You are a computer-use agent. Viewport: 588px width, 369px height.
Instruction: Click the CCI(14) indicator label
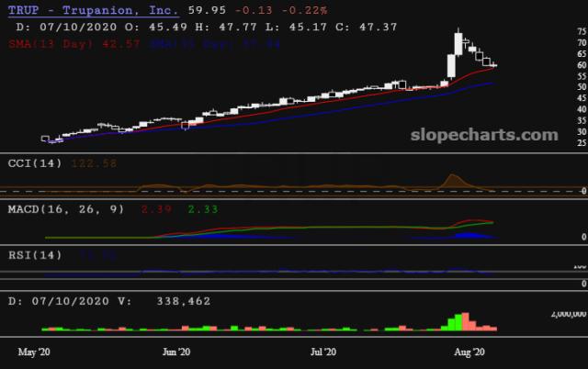pos(35,163)
